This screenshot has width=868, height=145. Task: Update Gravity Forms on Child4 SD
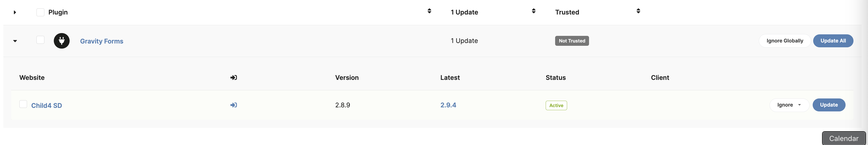pos(829,105)
